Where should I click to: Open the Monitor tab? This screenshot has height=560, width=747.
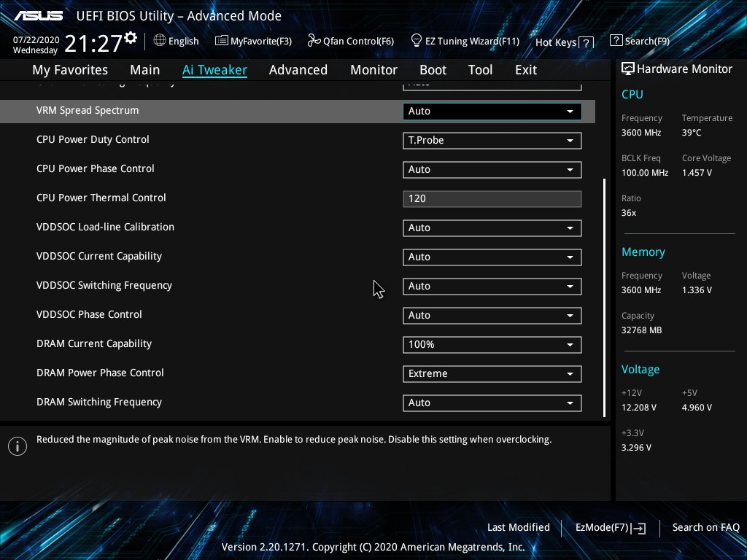(373, 70)
